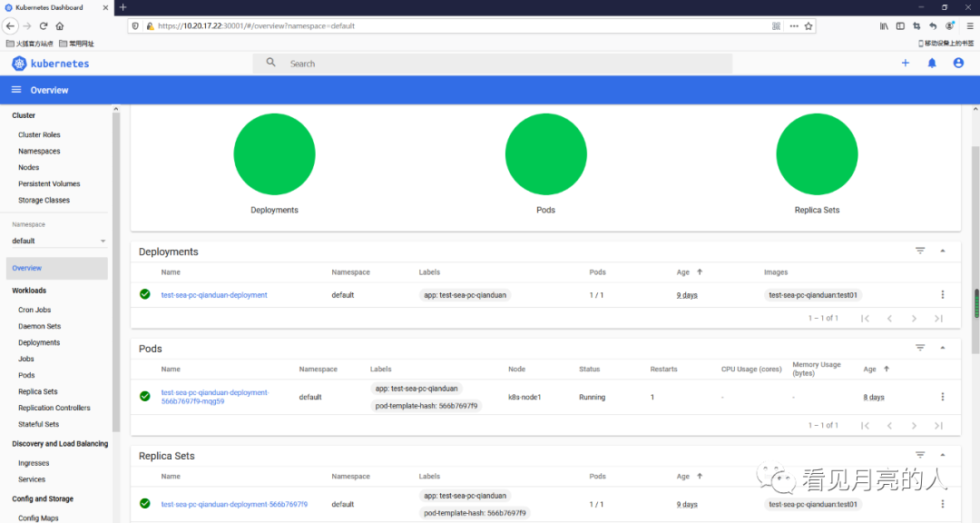Open Replication Controllers in sidebar
Viewport: 980px width, 523px height.
[x=54, y=408]
